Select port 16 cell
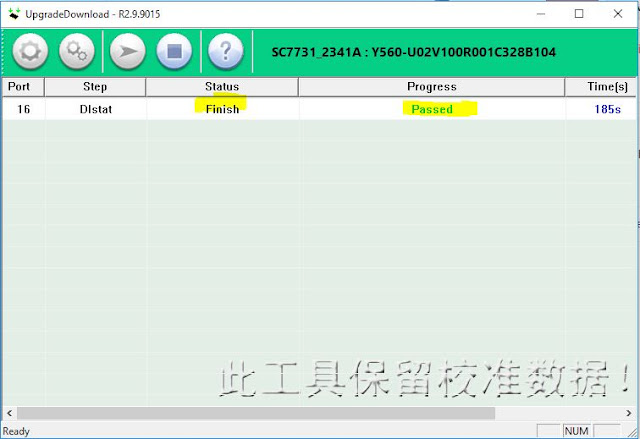This screenshot has width=640, height=439. [x=23, y=109]
